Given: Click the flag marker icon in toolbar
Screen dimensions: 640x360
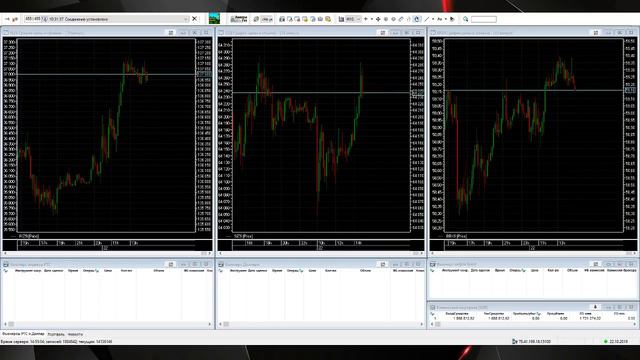Looking at the screenshot, I should coord(452,19).
